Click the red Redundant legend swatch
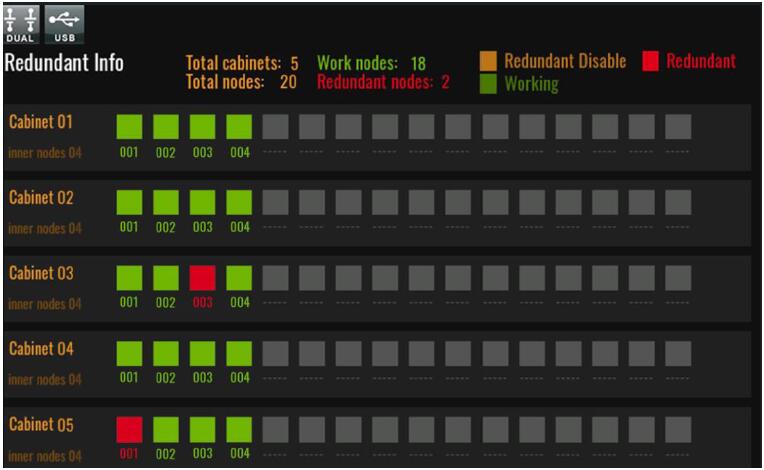 [650, 61]
